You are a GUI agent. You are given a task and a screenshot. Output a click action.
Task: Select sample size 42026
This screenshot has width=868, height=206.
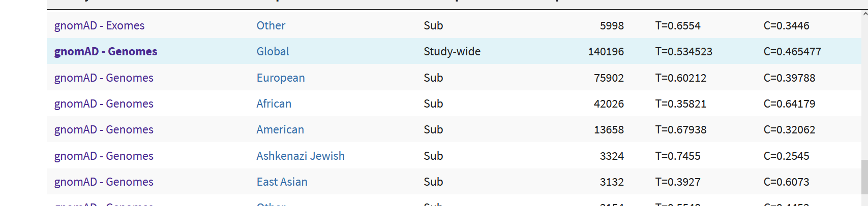point(609,104)
